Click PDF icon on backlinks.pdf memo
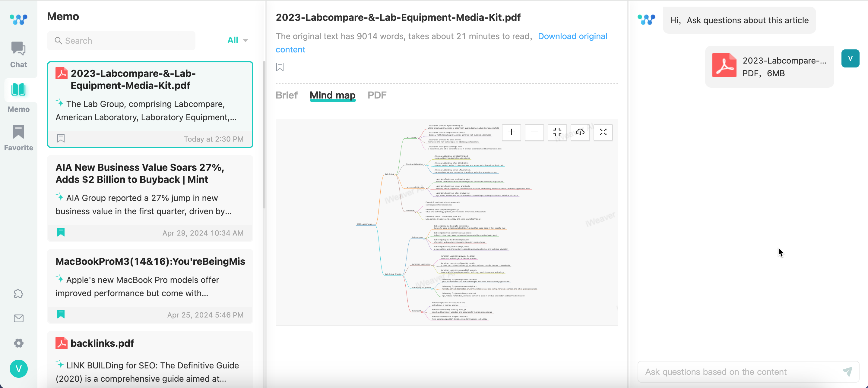Viewport: 868px width, 388px height. pyautogui.click(x=61, y=343)
